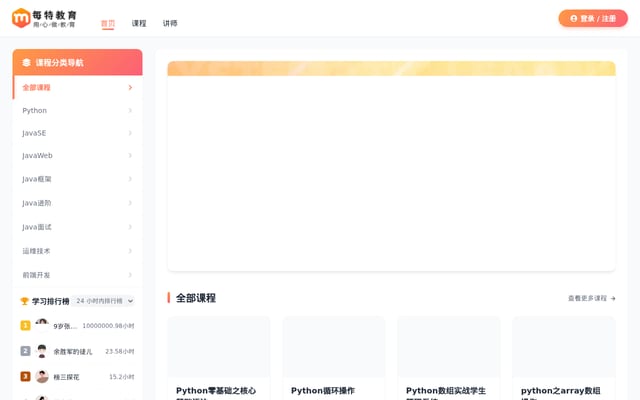
Task: Click chevron beside 全部课程
Action: click(130, 87)
